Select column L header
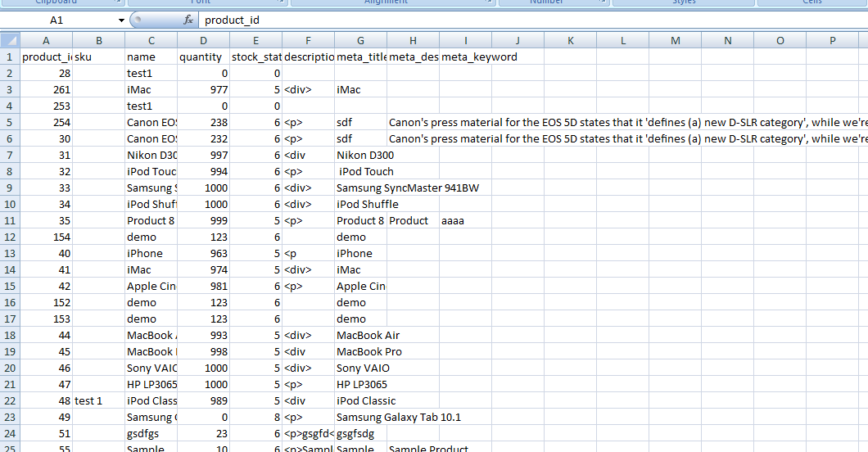The height and width of the screenshot is (452, 868). tap(623, 40)
